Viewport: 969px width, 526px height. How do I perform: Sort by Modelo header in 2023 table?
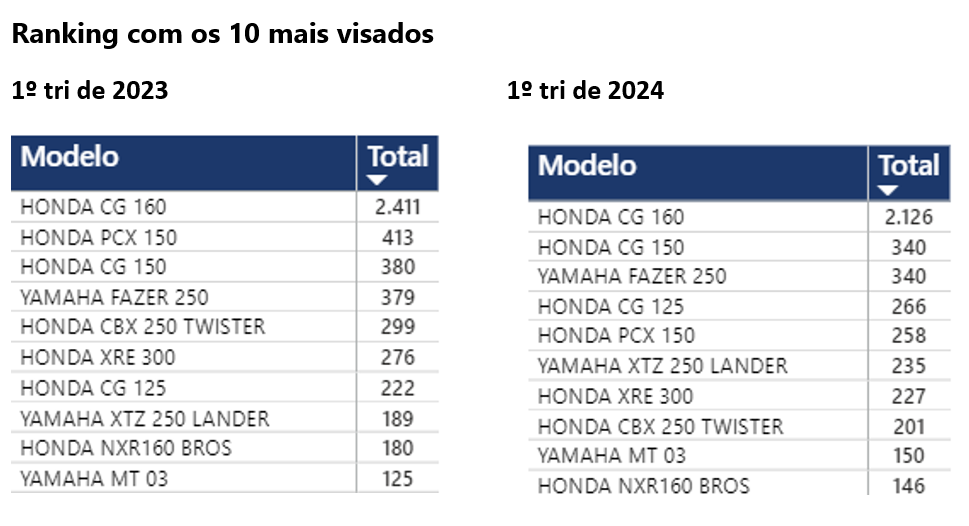pyautogui.click(x=70, y=157)
